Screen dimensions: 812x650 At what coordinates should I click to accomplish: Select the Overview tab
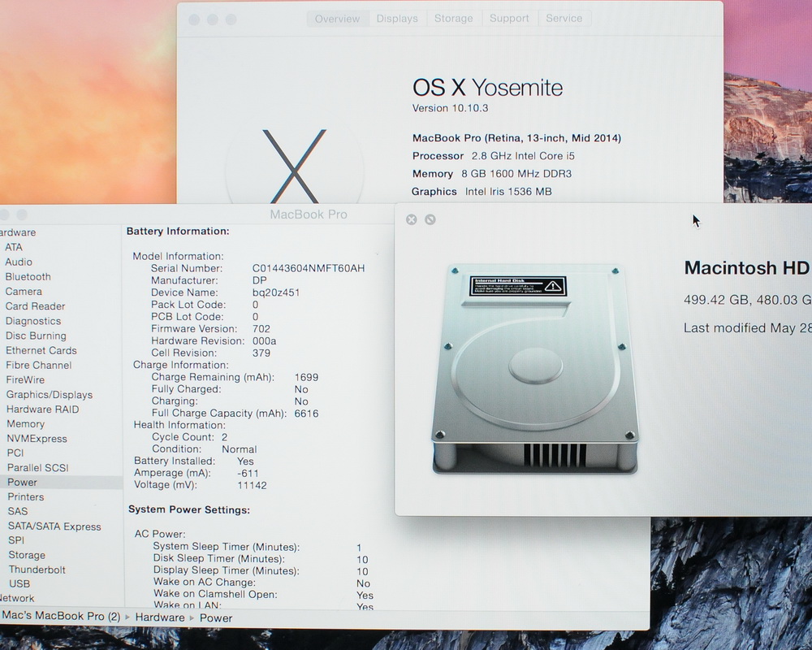[x=337, y=19]
